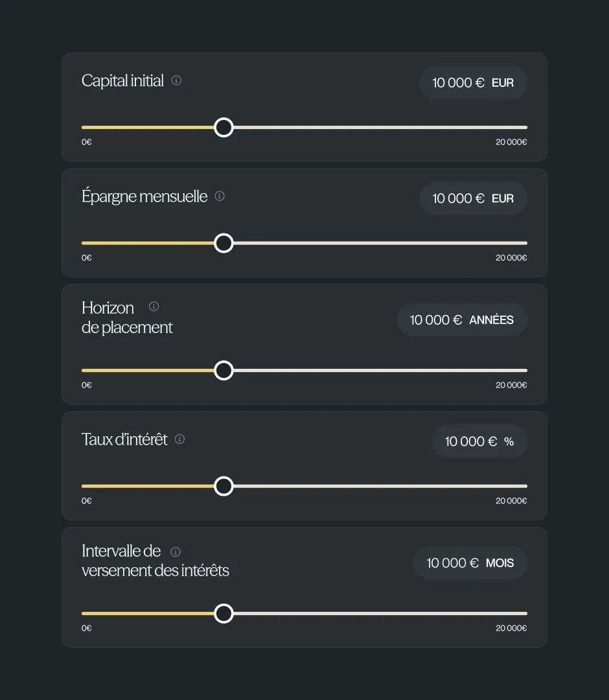Click info icon for Intervalle de versement
This screenshot has height=700, width=609.
[176, 552]
